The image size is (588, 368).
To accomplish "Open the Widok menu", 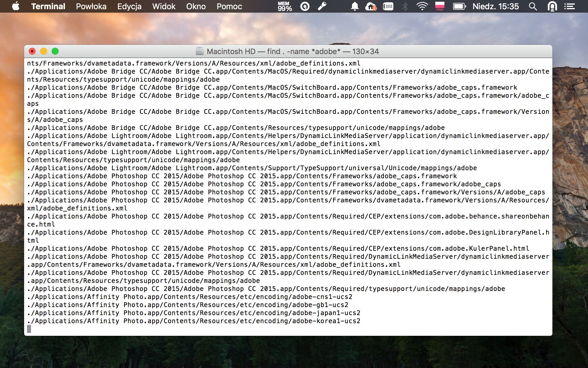I will point(164,6).
